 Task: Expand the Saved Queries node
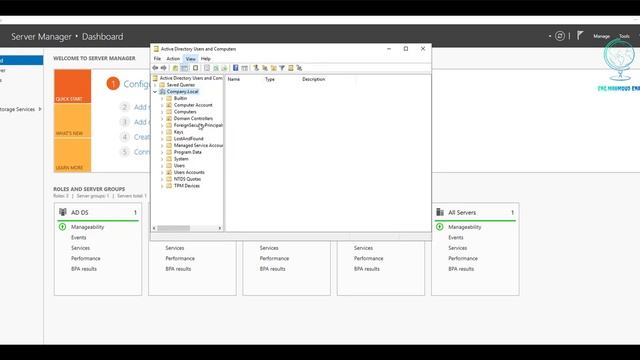tap(155, 85)
